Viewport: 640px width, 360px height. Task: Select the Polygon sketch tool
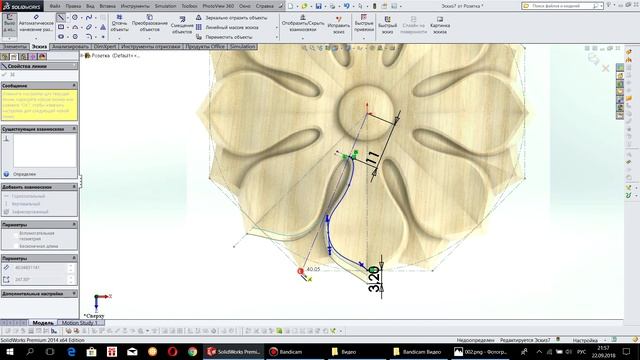[75, 36]
